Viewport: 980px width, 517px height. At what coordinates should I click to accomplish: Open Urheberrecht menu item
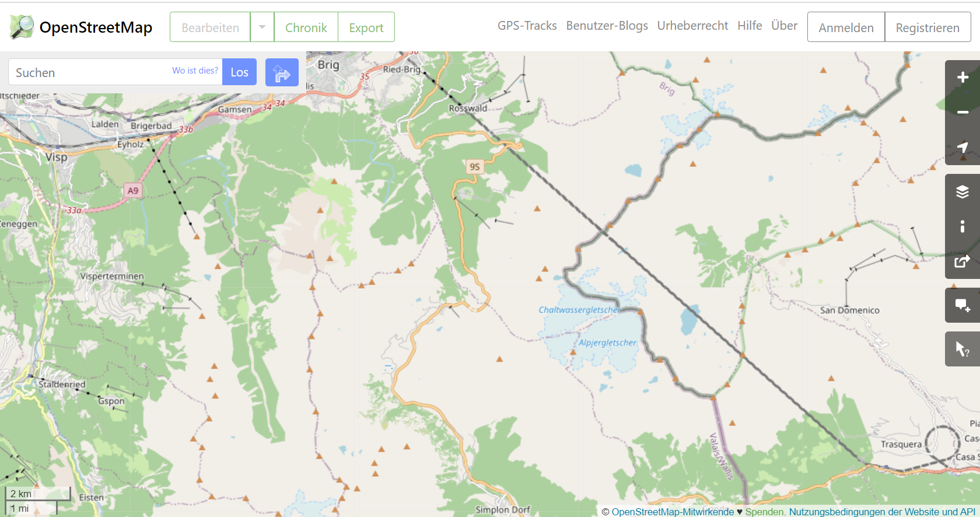pyautogui.click(x=692, y=26)
